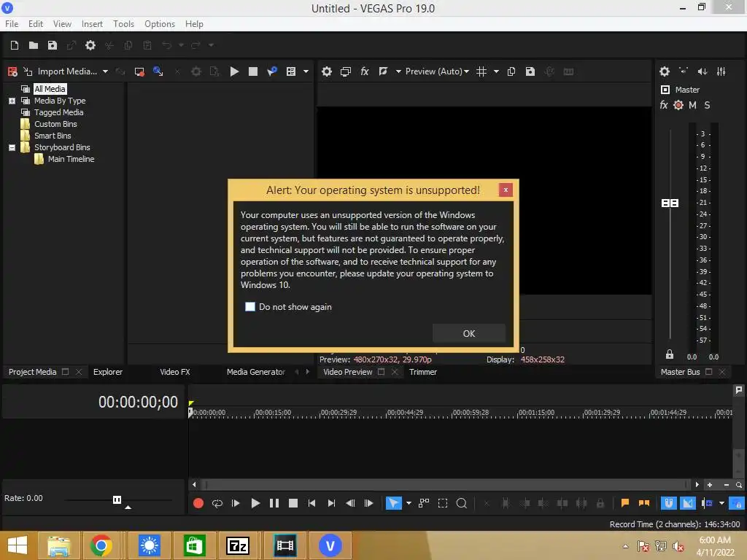Adjust the playback Rate slider handle

[117, 499]
